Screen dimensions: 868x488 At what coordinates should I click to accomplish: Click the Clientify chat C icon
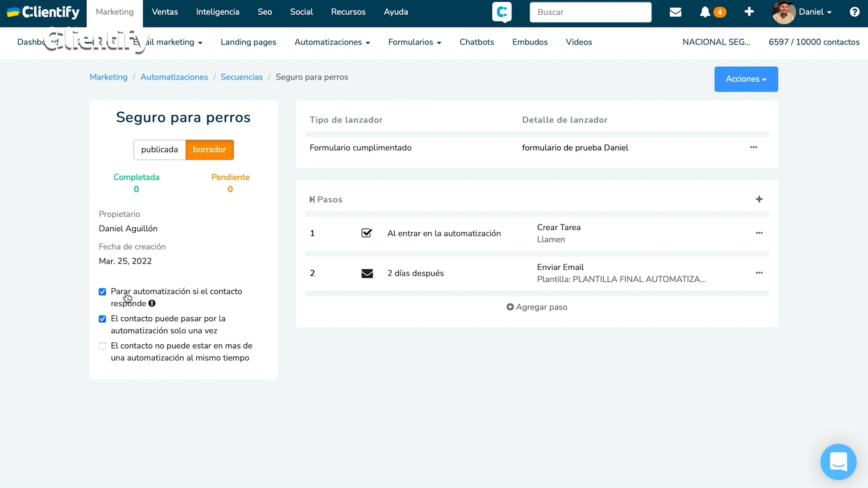(x=502, y=12)
